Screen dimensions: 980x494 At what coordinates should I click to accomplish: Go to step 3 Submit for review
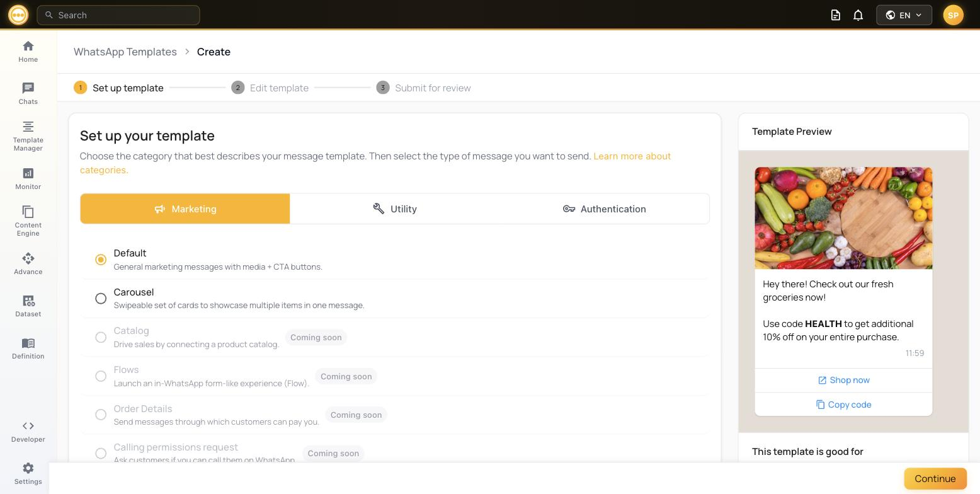424,88
